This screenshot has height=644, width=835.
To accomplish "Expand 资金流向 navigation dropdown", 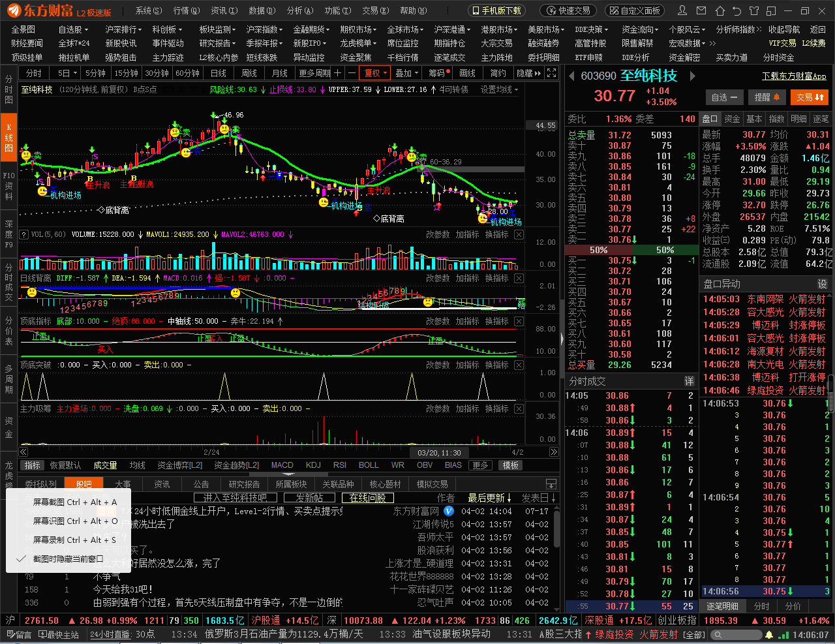I will point(640,29).
